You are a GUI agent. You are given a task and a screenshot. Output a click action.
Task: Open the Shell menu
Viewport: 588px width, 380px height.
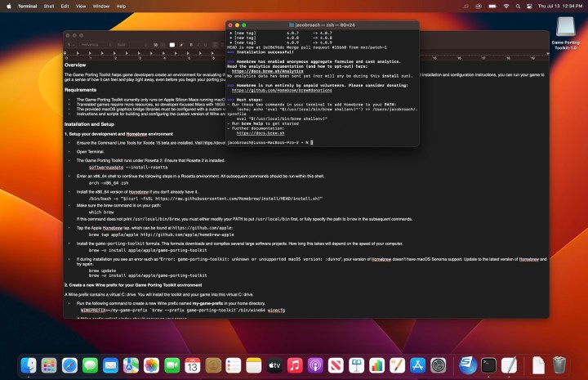[x=49, y=7]
